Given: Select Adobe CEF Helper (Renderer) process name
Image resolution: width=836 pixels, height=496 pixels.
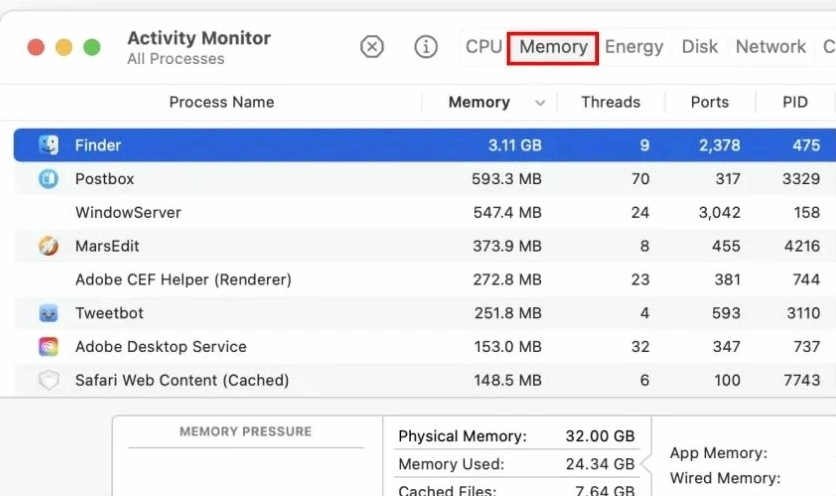Looking at the screenshot, I should click(183, 279).
